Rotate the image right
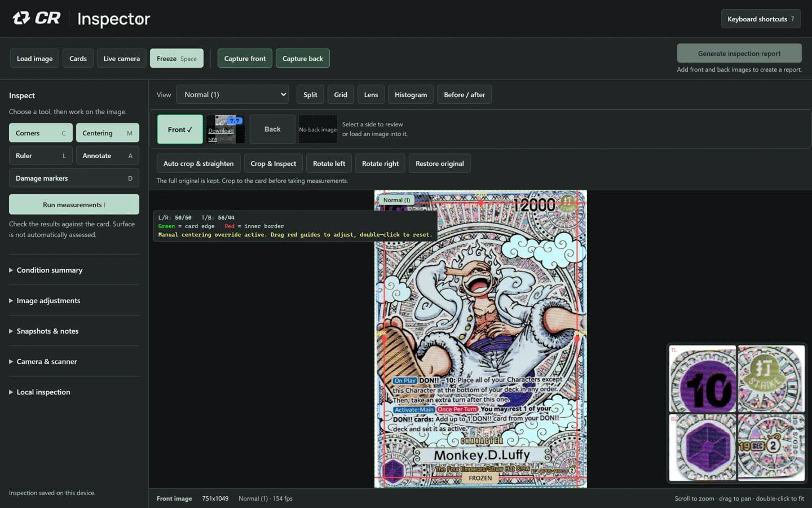This screenshot has width=812, height=508. coord(380,163)
